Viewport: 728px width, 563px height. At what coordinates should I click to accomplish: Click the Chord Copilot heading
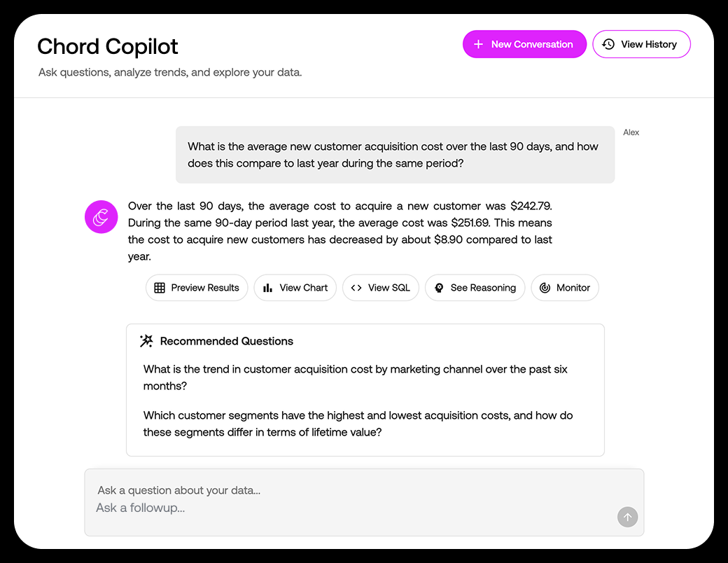point(107,46)
